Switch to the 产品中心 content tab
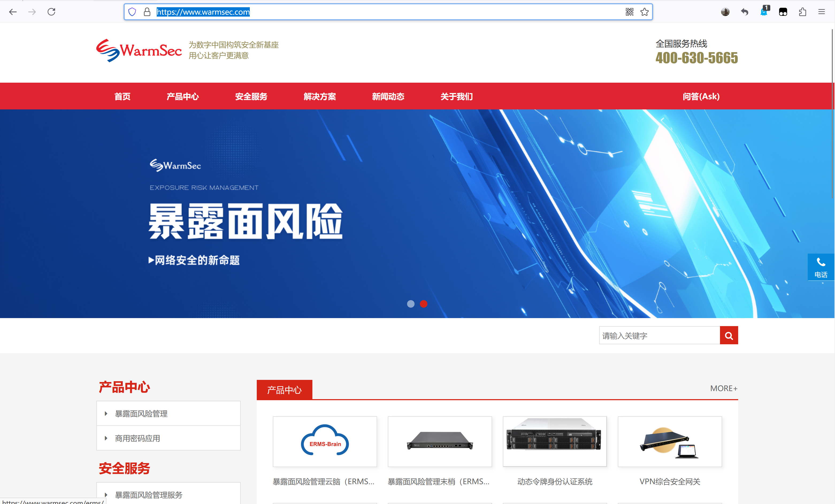Image resolution: width=835 pixels, height=504 pixels. pos(284,390)
